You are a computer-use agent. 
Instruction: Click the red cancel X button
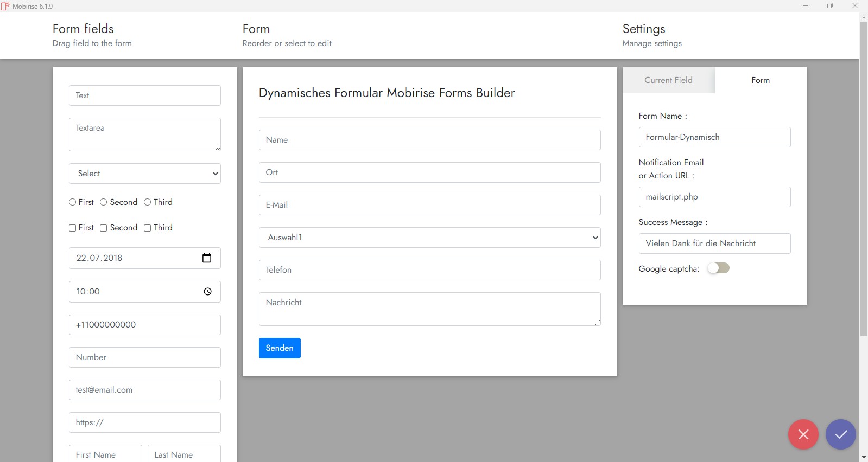coord(803,434)
